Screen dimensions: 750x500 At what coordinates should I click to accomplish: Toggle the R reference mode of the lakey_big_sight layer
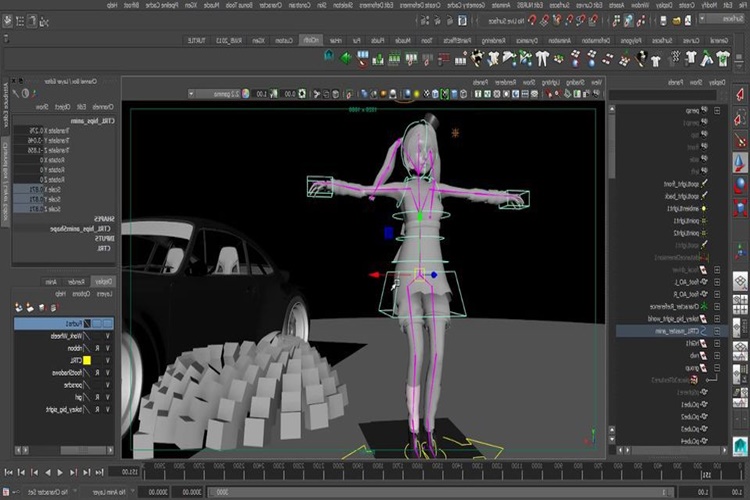(x=97, y=410)
